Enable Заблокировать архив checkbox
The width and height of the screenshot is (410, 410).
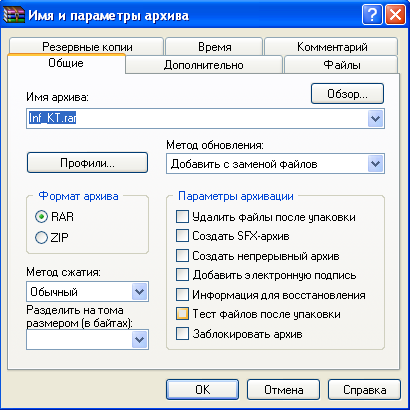click(182, 334)
